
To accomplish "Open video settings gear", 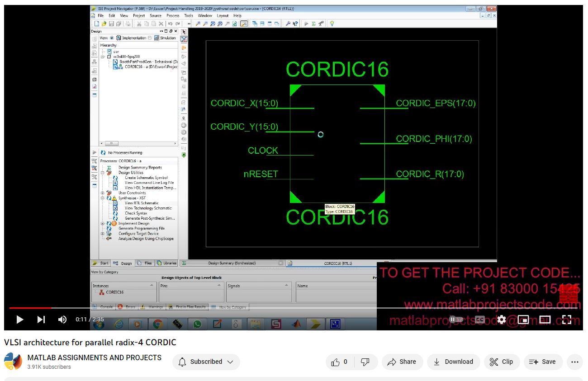I will click(501, 320).
